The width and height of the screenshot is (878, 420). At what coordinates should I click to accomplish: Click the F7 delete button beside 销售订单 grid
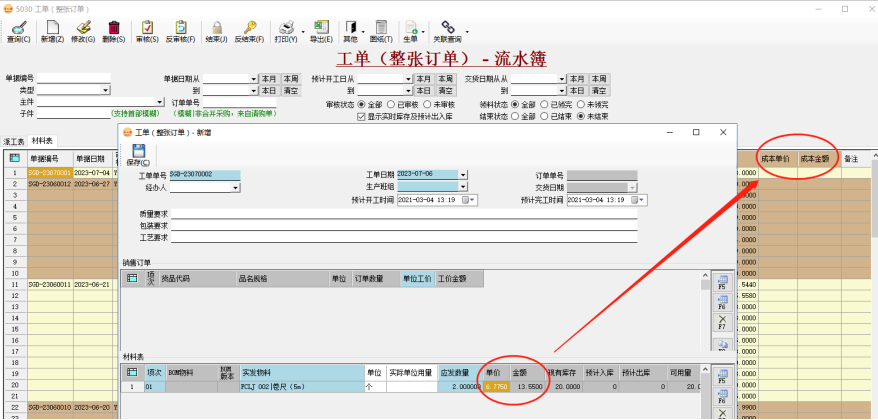(721, 322)
